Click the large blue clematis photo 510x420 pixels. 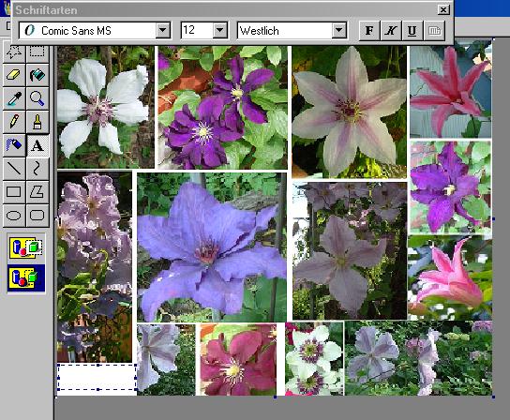[212, 247]
